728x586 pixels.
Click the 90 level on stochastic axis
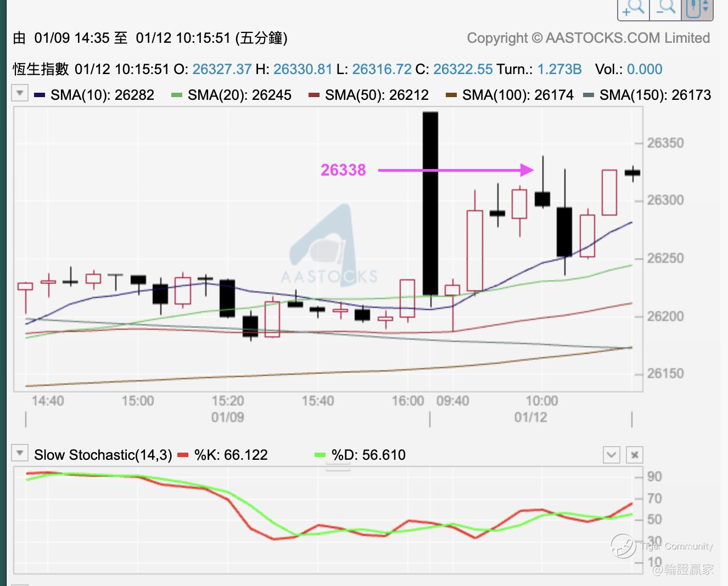(x=654, y=476)
